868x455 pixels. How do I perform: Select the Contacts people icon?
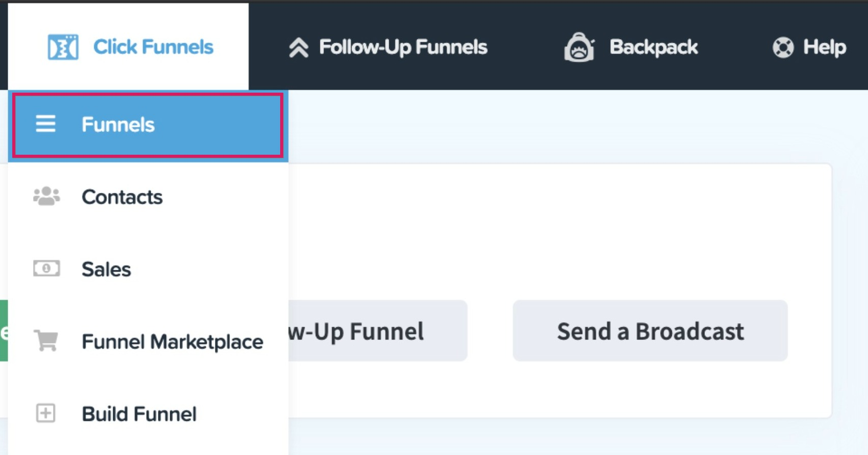(46, 197)
